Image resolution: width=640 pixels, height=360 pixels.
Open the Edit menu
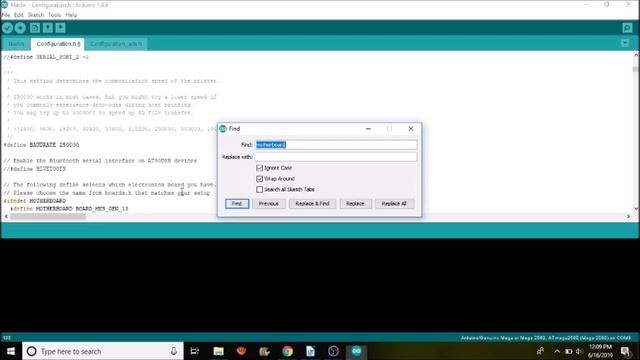pos(19,15)
